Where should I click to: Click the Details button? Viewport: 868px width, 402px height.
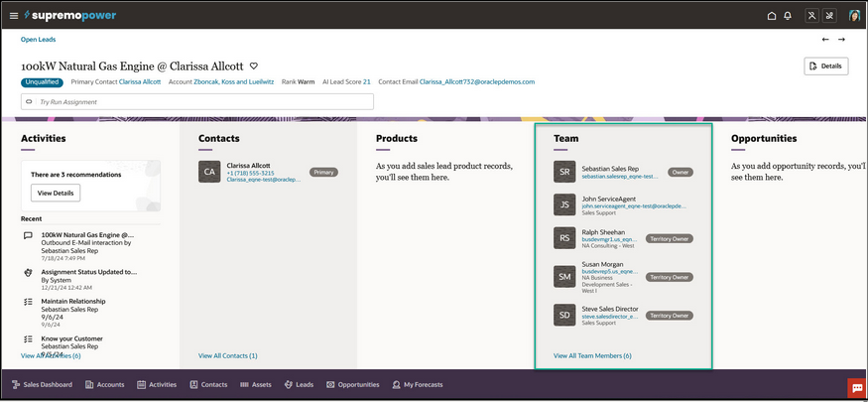(x=826, y=66)
